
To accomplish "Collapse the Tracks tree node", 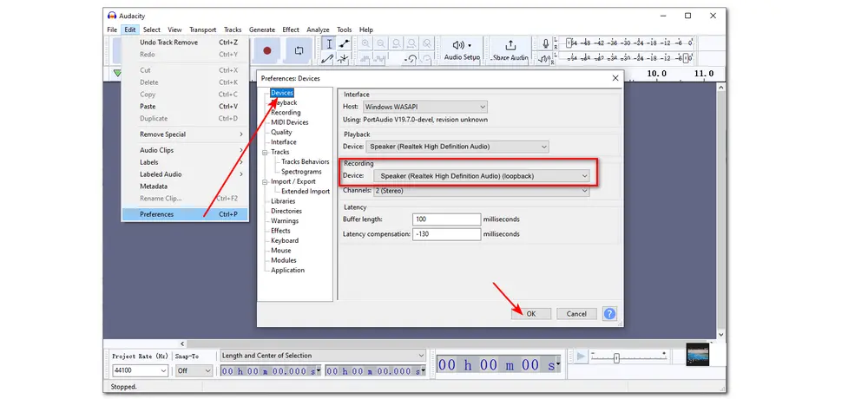I will pos(265,152).
